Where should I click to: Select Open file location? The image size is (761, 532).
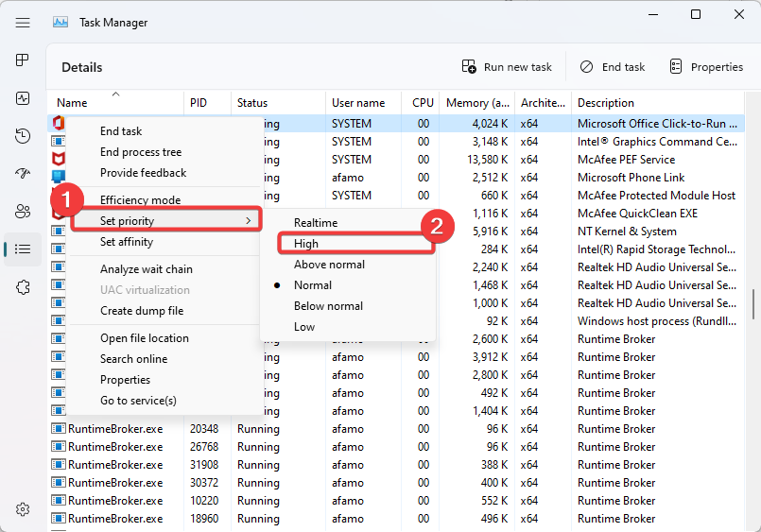(144, 338)
